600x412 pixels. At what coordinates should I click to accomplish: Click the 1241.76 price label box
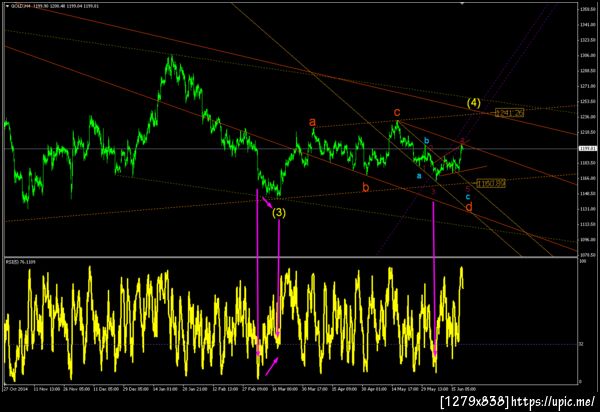pyautogui.click(x=509, y=113)
